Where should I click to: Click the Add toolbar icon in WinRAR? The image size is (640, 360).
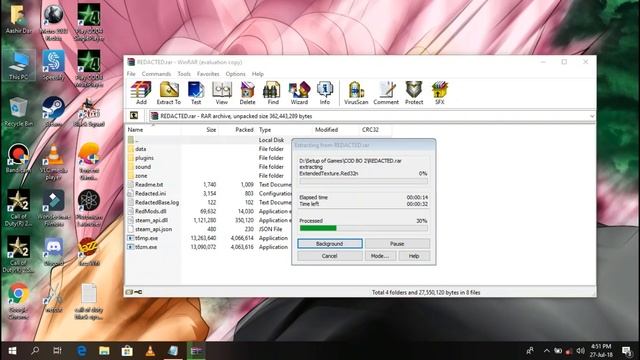(141, 93)
